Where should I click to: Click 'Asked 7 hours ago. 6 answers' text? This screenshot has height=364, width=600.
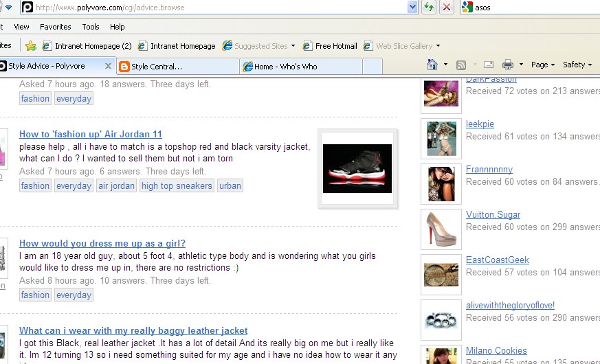tap(113, 171)
